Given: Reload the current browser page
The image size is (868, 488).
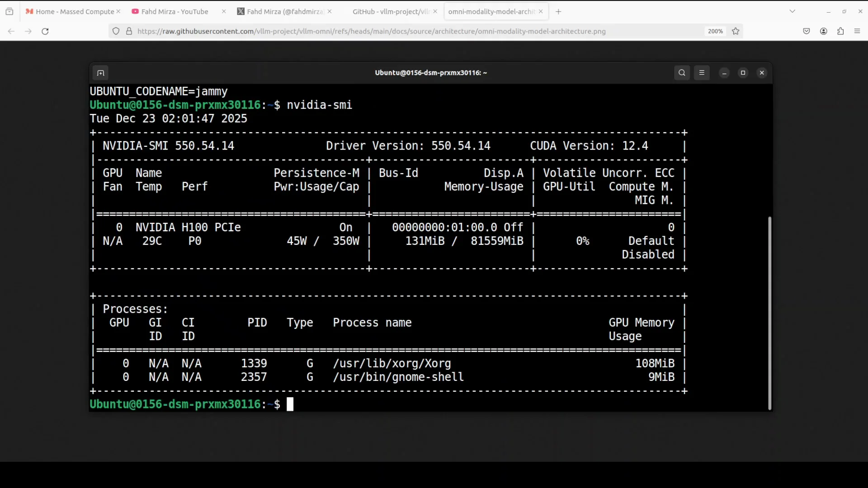Looking at the screenshot, I should (45, 31).
